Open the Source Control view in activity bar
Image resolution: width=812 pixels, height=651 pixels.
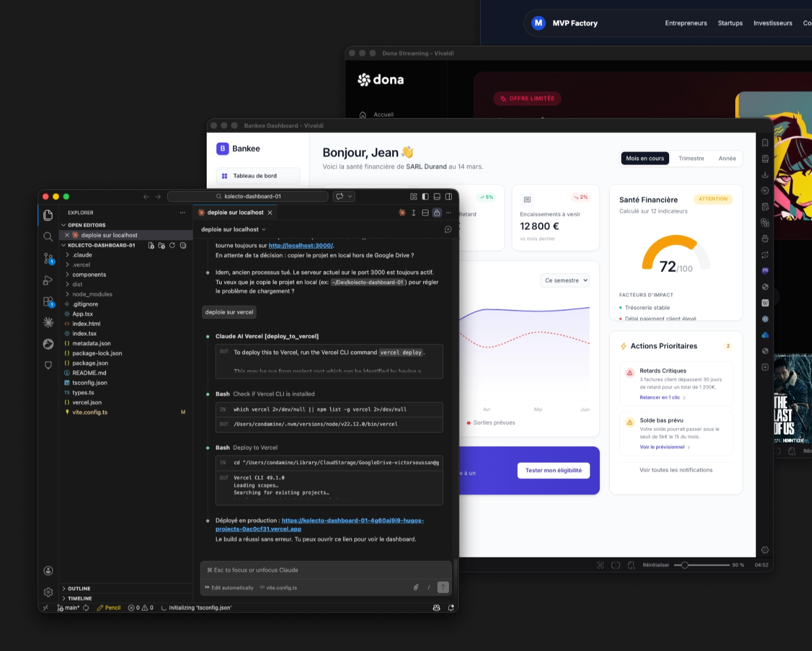(48, 258)
